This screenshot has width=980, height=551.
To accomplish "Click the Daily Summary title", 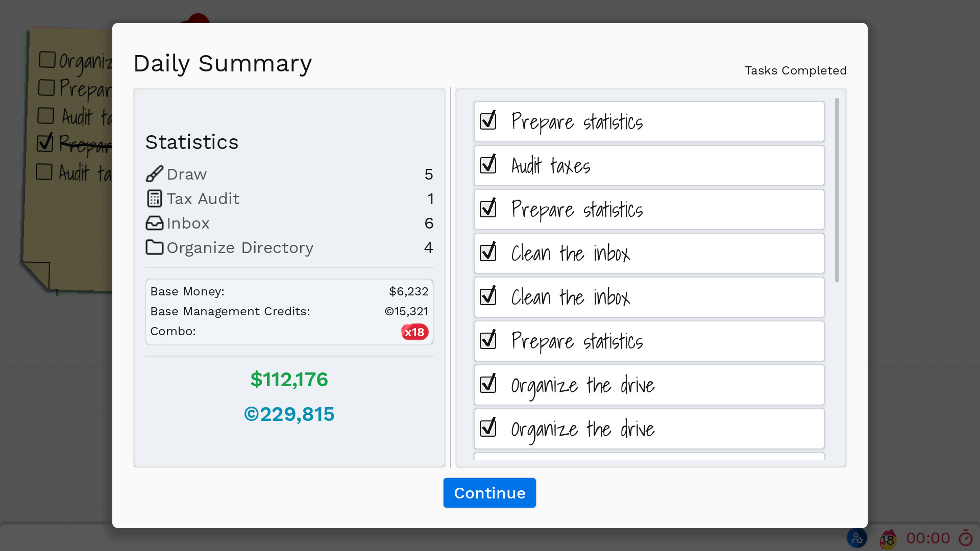I will coord(223,64).
